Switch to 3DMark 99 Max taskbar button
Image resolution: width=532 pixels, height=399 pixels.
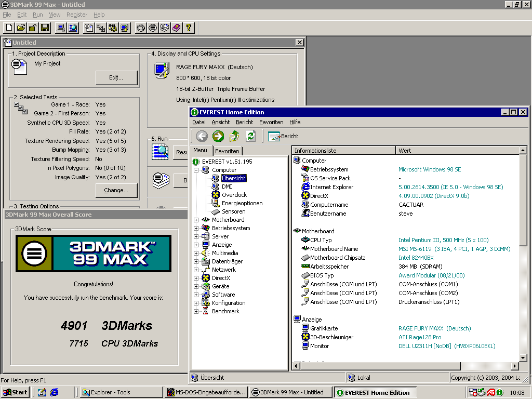(x=291, y=392)
